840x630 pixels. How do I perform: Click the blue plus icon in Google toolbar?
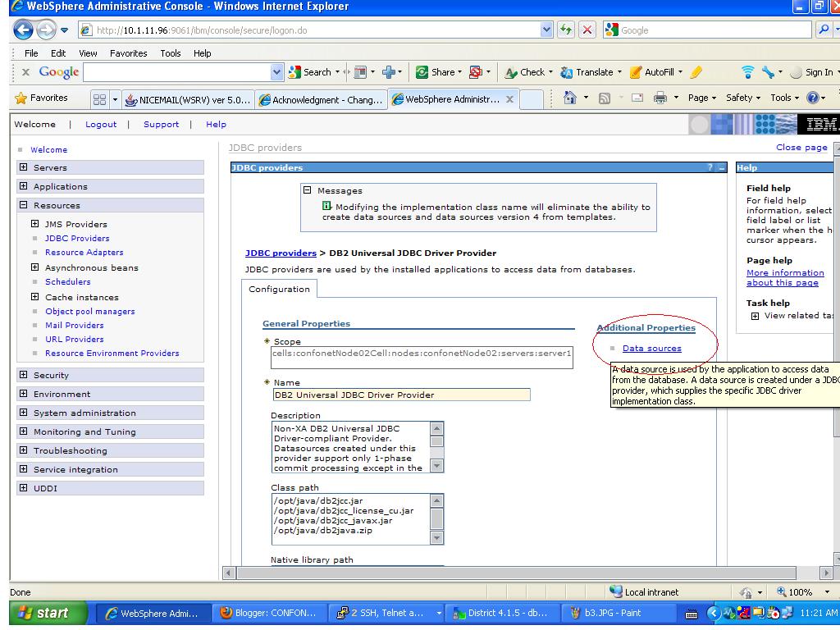coord(389,72)
